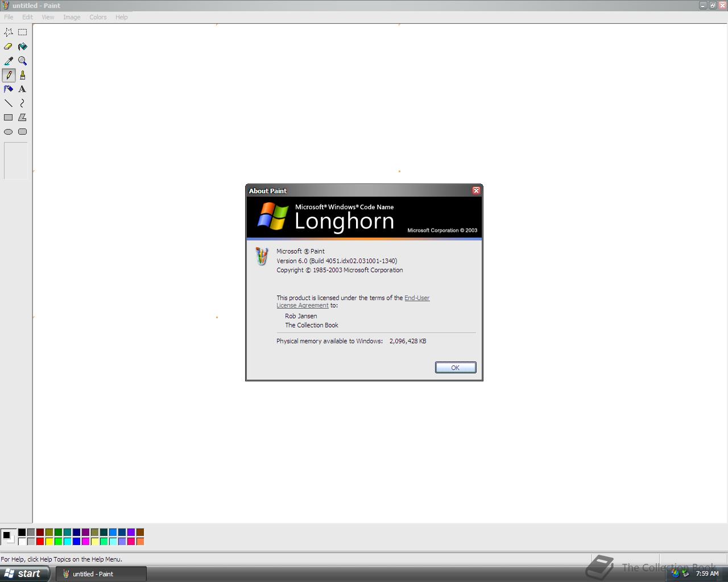Open the View menu
728x582 pixels.
click(x=48, y=17)
